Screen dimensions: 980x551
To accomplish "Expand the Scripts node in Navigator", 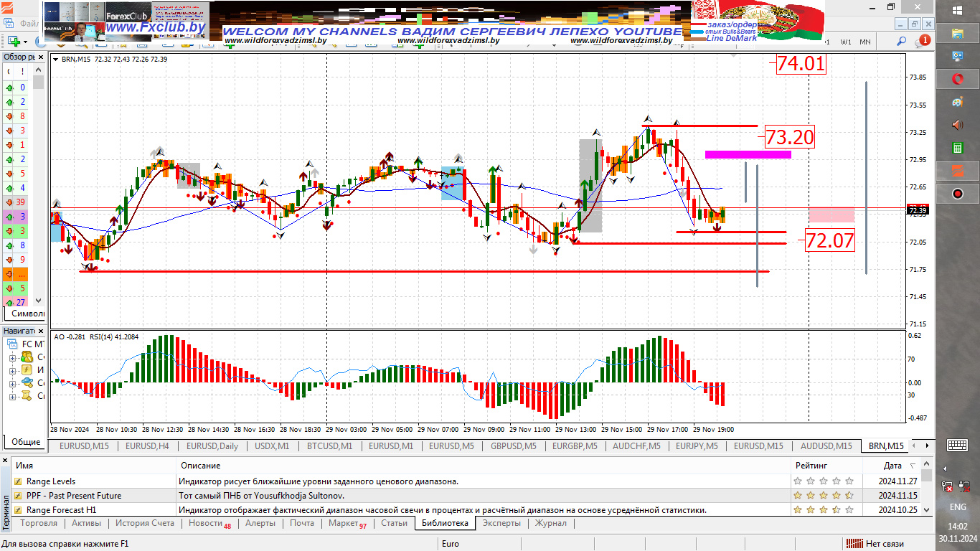I will [12, 396].
